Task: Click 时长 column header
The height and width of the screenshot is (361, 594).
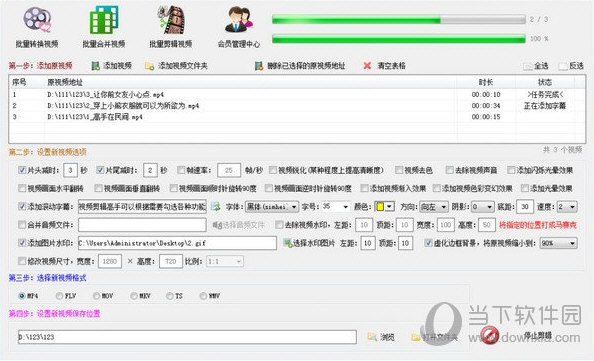Action: point(486,82)
